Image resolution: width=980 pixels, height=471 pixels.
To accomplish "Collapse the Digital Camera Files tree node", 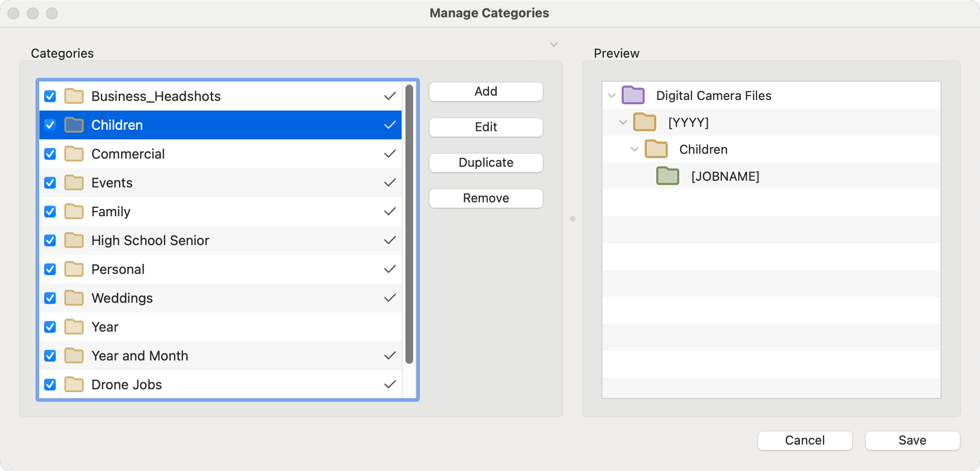I will point(612,95).
